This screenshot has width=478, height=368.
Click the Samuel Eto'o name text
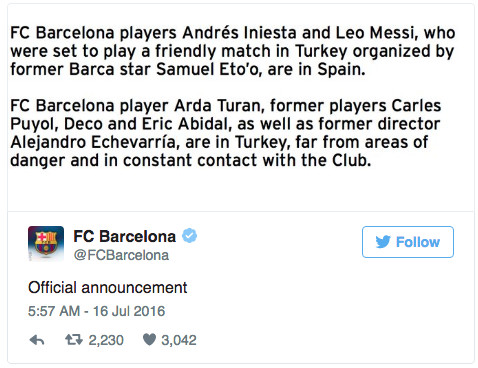207,69
